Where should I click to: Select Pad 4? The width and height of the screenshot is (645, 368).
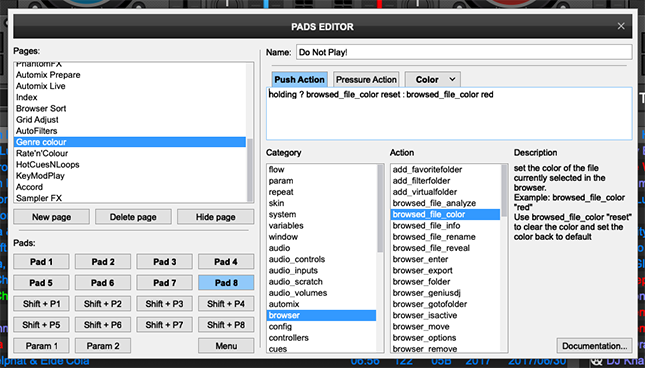coord(226,262)
